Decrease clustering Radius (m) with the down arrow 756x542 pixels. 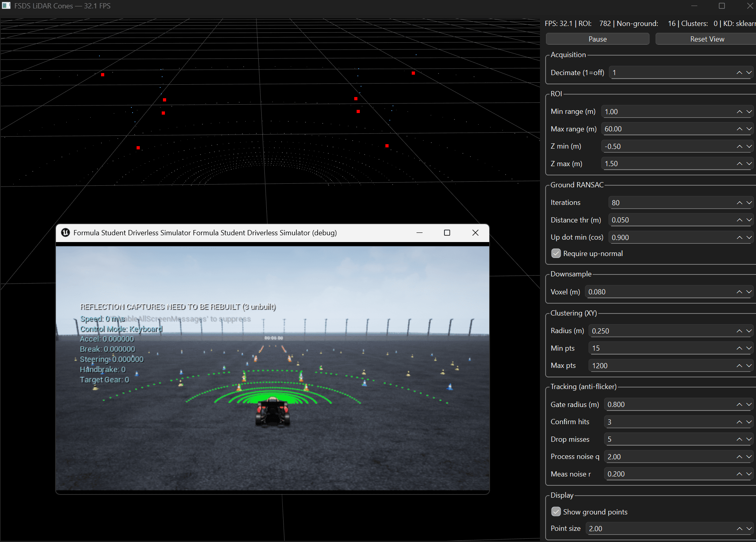[x=749, y=331]
